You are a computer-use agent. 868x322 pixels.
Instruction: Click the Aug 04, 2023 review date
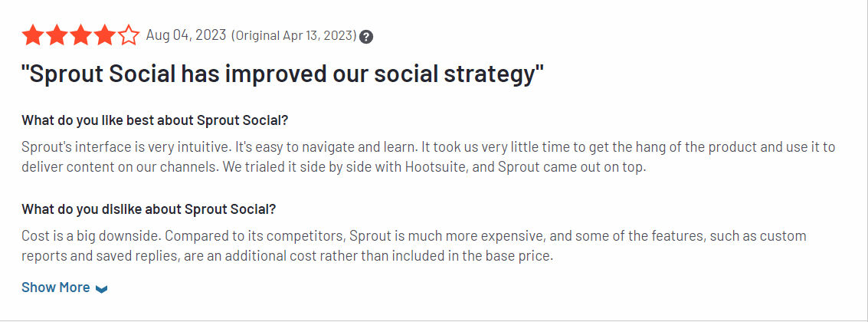(186, 35)
